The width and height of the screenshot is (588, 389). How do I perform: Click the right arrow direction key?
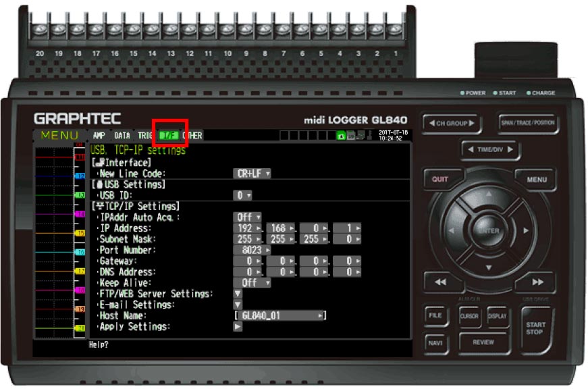click(x=526, y=231)
